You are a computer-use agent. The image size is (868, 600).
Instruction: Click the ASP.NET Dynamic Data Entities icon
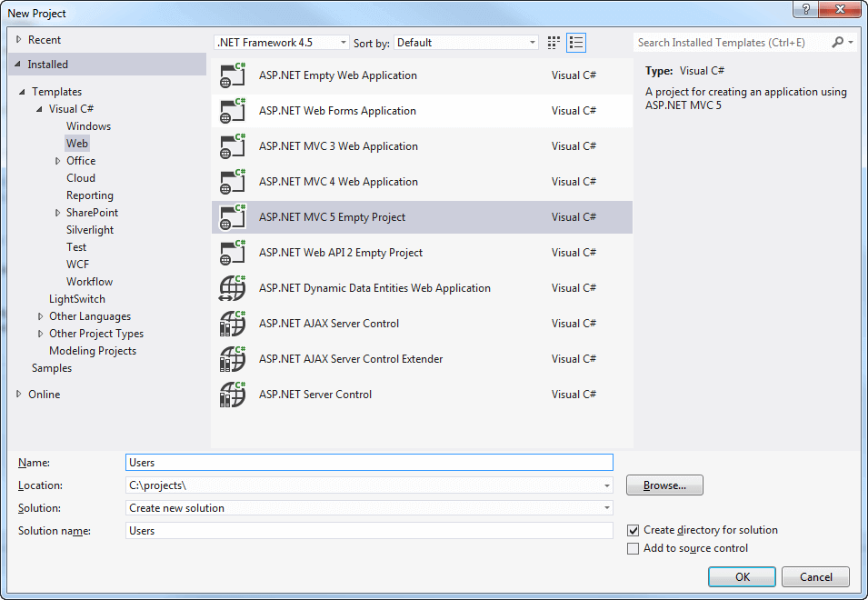pos(233,288)
